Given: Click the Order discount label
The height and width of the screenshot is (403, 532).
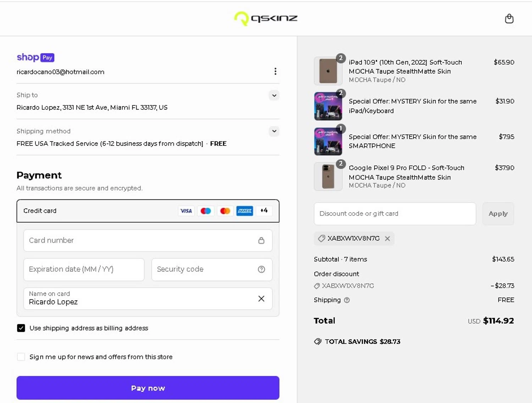Looking at the screenshot, I should click(336, 274).
